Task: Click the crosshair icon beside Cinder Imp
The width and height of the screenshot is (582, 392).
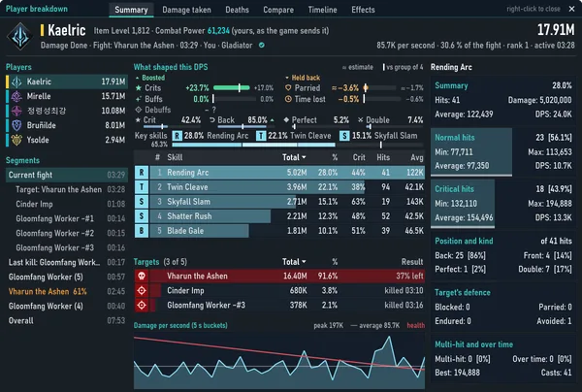Action: (142, 291)
